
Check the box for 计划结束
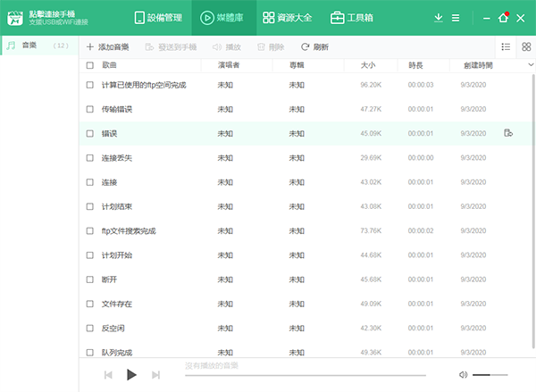tap(90, 206)
